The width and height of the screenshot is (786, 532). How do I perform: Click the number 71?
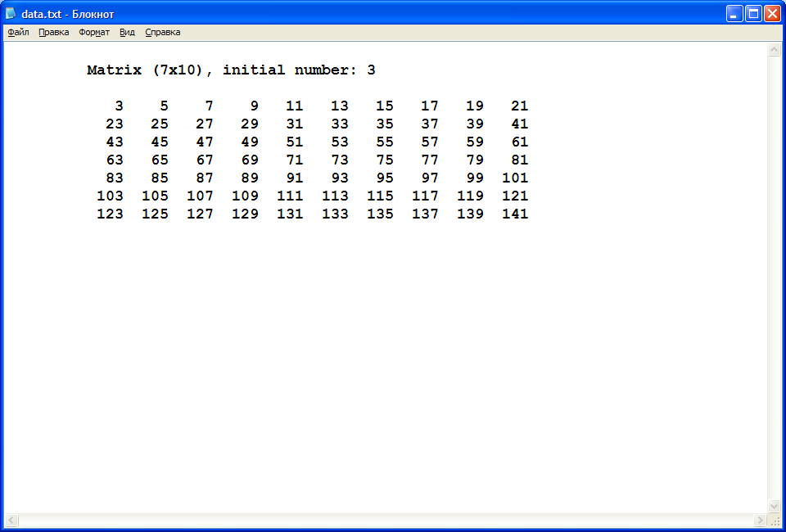(x=295, y=160)
